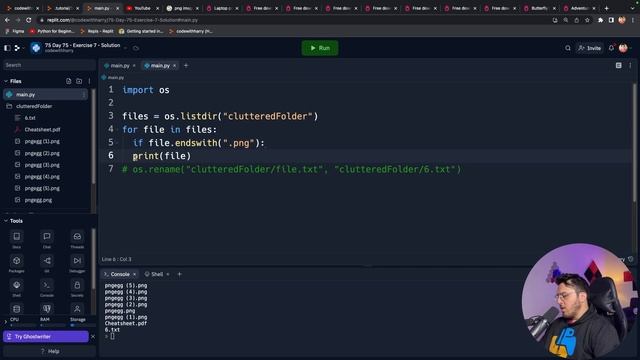
Task: Open the notifications bell
Action: pos(611,48)
